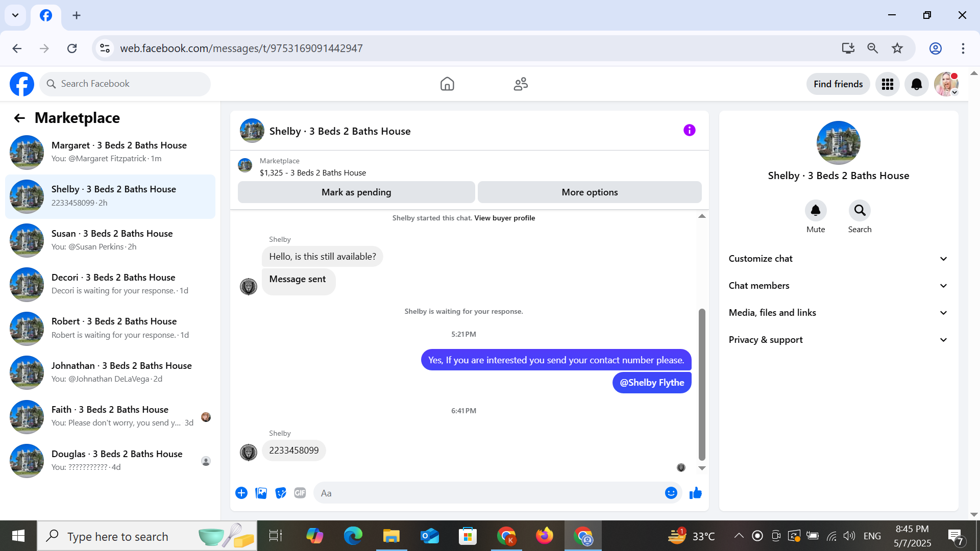Expand Media, files and links section
Viewport: 980px width, 551px height.
838,313
